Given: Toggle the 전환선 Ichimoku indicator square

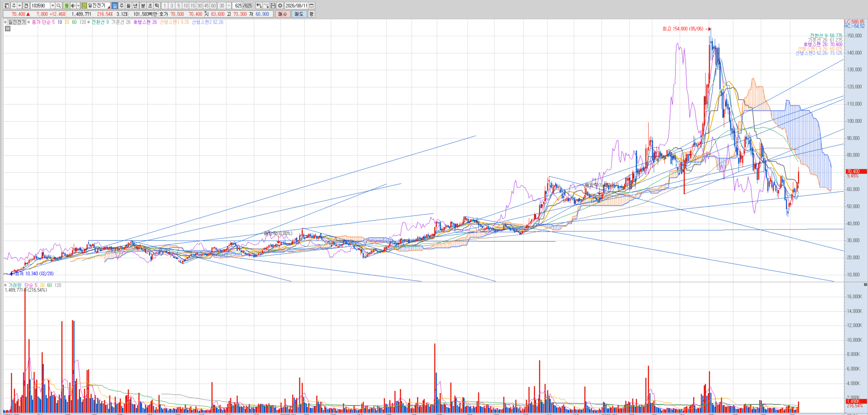Looking at the screenshot, I should pyautogui.click(x=89, y=22).
